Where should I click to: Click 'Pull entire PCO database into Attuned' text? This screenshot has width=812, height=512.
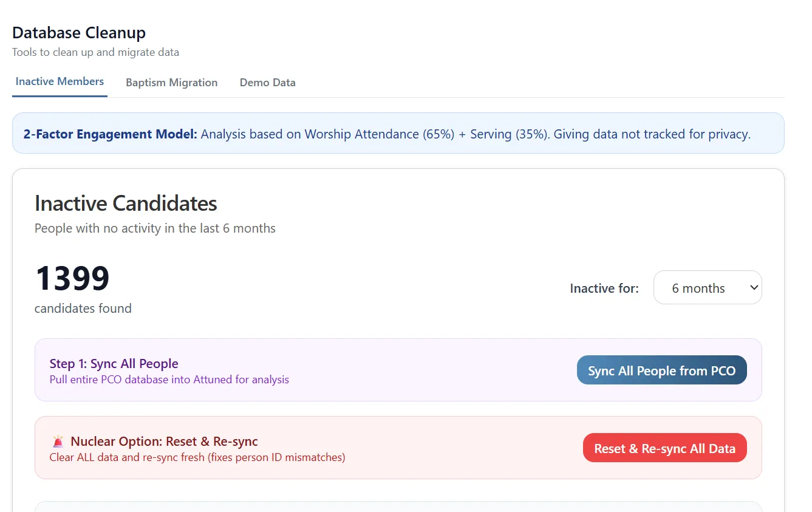pos(169,380)
